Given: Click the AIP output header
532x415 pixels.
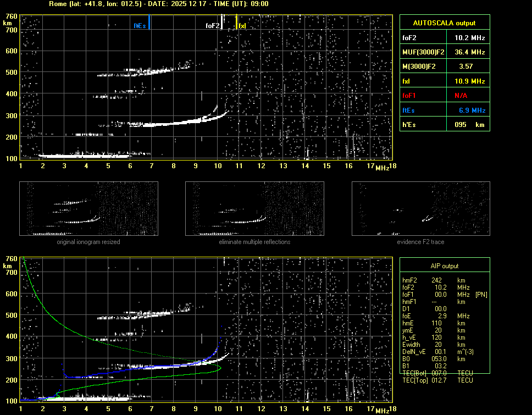Looking at the screenshot, I should (444, 265).
